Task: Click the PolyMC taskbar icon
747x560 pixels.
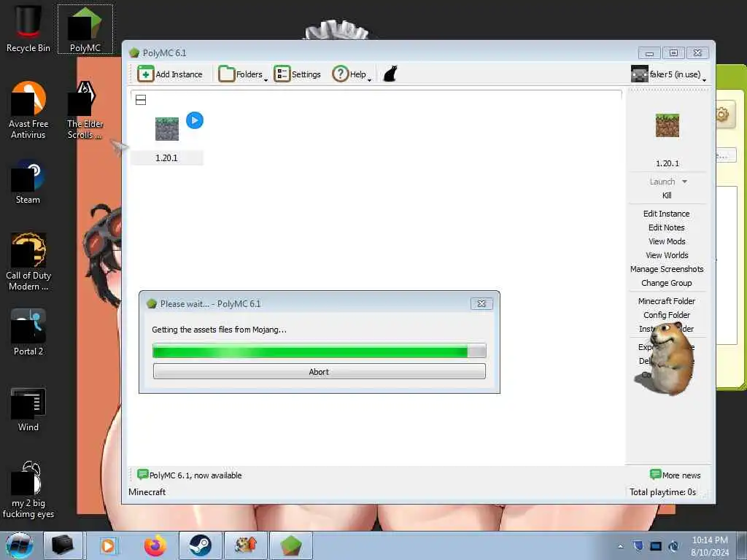Action: coord(291,545)
